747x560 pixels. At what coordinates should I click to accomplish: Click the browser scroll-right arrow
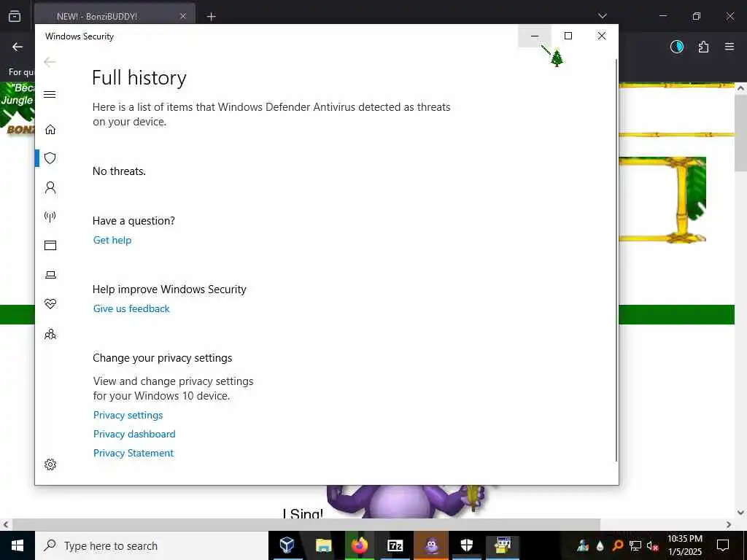click(729, 525)
